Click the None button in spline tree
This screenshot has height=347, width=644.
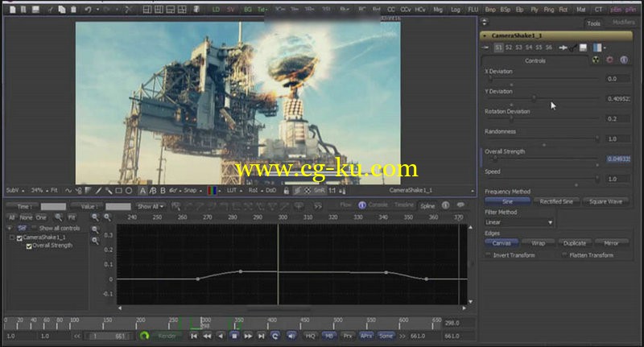click(x=26, y=217)
